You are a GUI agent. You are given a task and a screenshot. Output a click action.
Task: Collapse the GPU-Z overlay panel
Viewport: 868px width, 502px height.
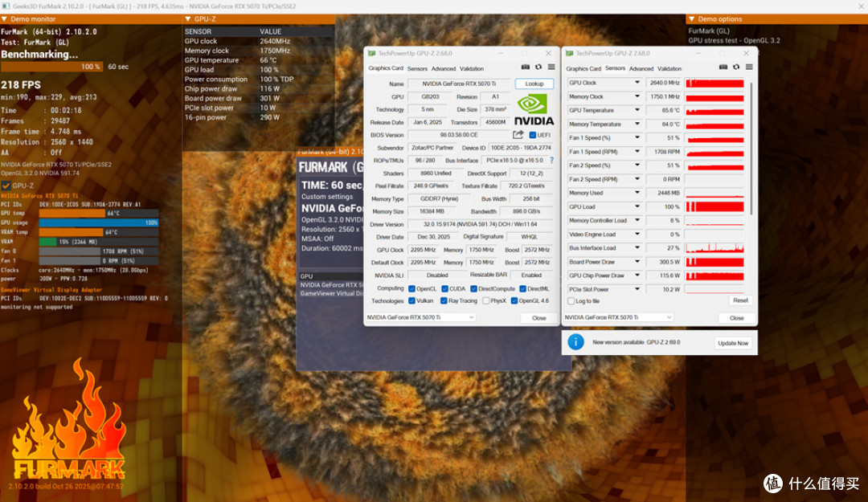pyautogui.click(x=187, y=18)
